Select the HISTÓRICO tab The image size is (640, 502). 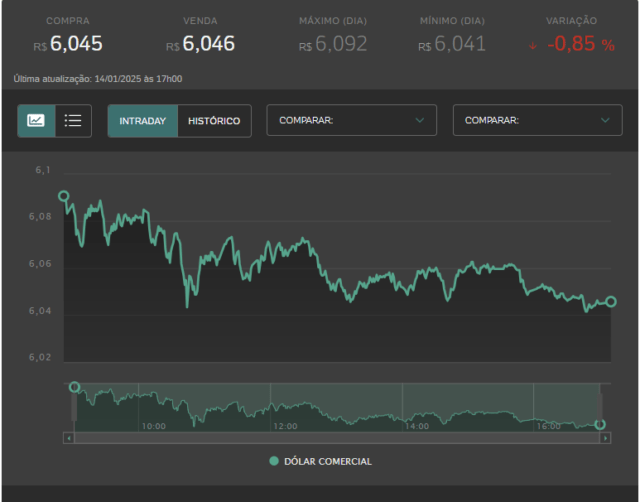coord(214,121)
